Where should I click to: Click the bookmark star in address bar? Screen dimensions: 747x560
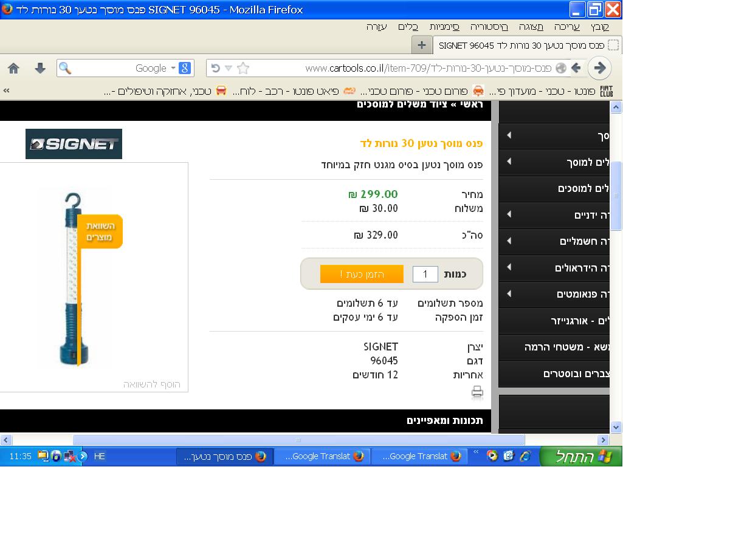(x=243, y=68)
